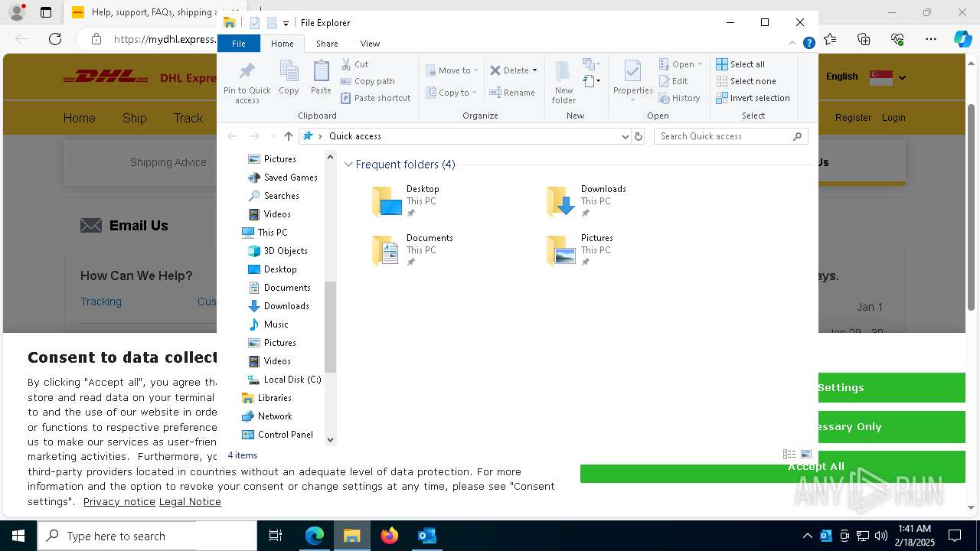980x551 pixels.
Task: Open Customize Quick Access Toolbar dropdown
Action: pos(286,23)
